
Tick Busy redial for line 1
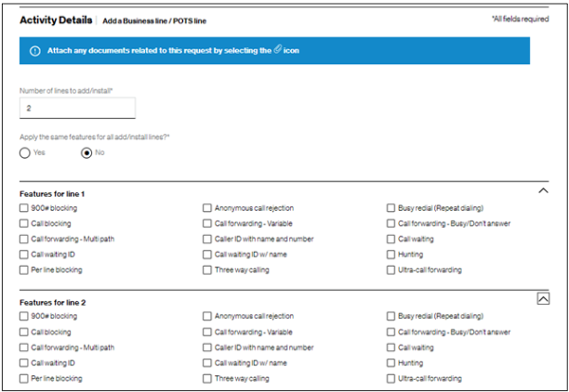(390, 208)
